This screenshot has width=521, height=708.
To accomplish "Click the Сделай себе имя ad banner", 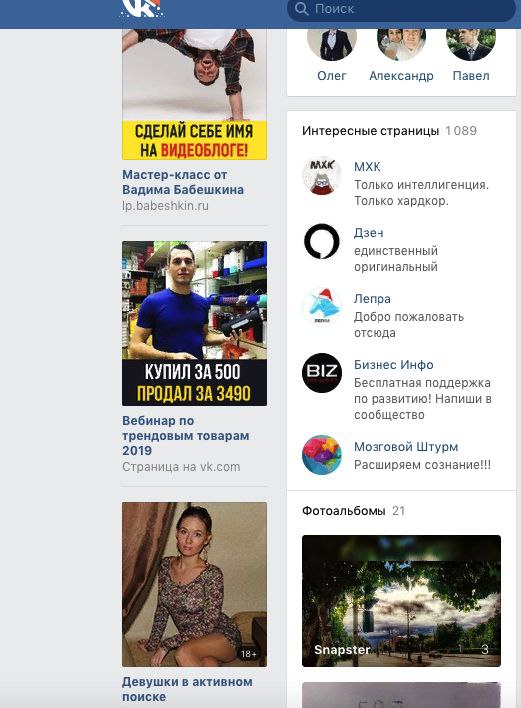I will [194, 94].
